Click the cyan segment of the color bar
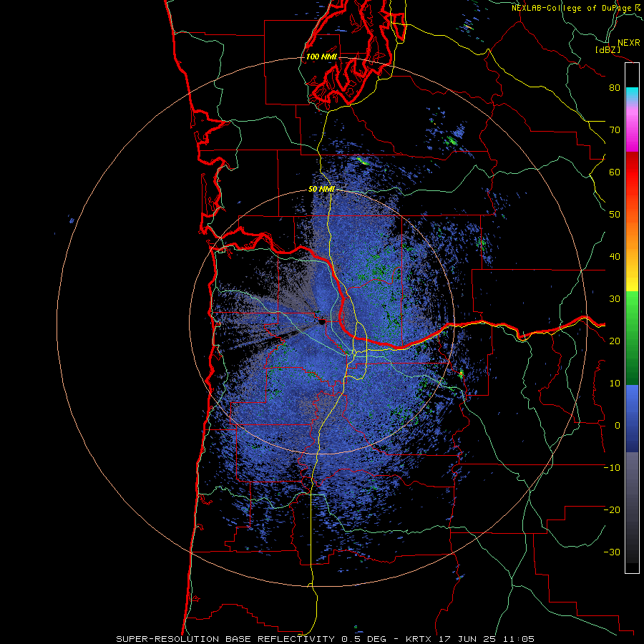The width and height of the screenshot is (644, 644). tap(632, 94)
